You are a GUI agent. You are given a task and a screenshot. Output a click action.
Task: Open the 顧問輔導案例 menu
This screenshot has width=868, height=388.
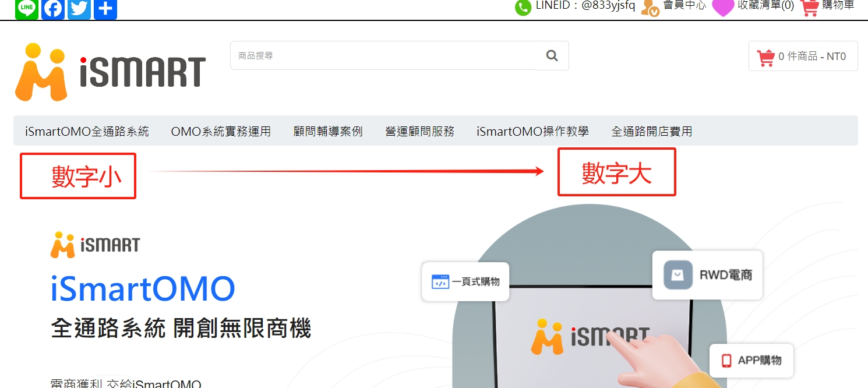coord(328,131)
